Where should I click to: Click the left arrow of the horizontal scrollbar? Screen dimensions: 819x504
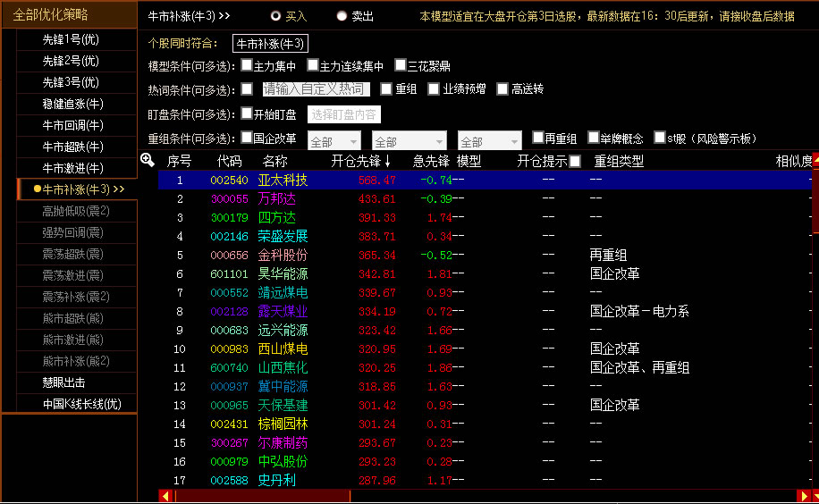coord(164,495)
